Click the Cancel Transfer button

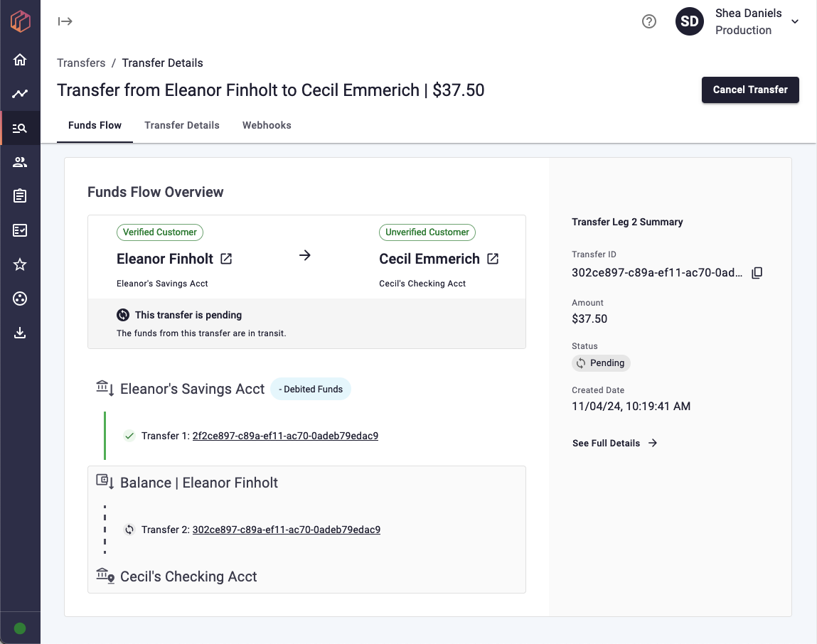[x=749, y=90]
